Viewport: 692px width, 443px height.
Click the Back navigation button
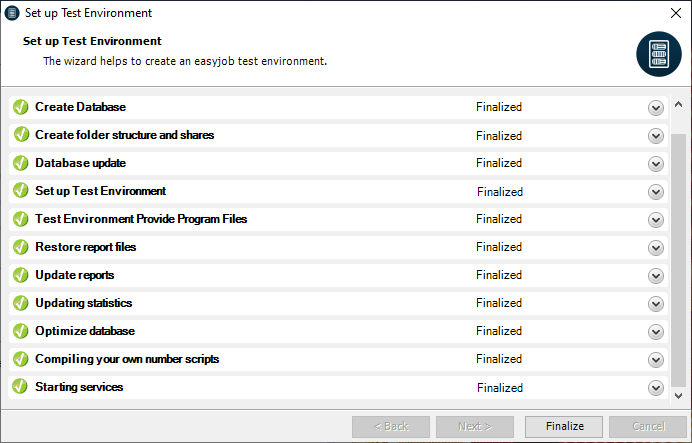pyautogui.click(x=390, y=426)
